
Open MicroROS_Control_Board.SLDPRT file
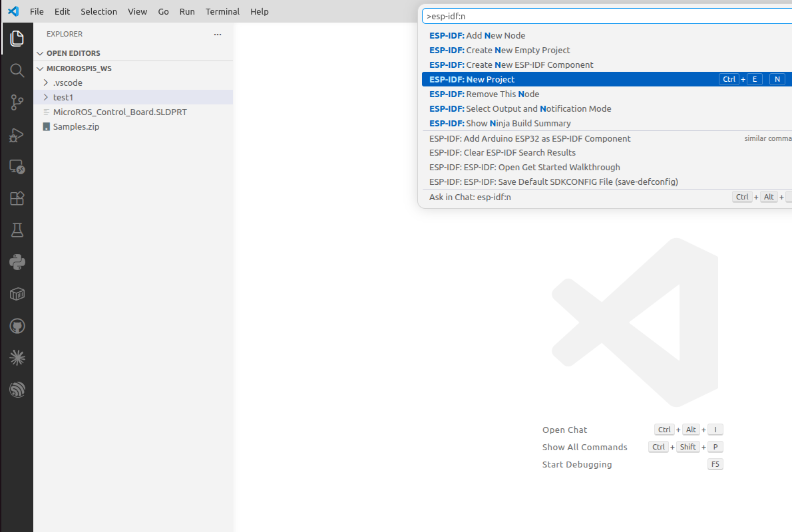(x=133, y=112)
